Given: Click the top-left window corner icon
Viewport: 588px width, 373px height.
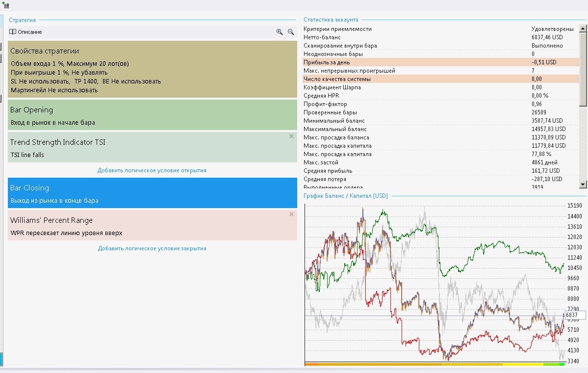Looking at the screenshot, I should tap(5, 5).
